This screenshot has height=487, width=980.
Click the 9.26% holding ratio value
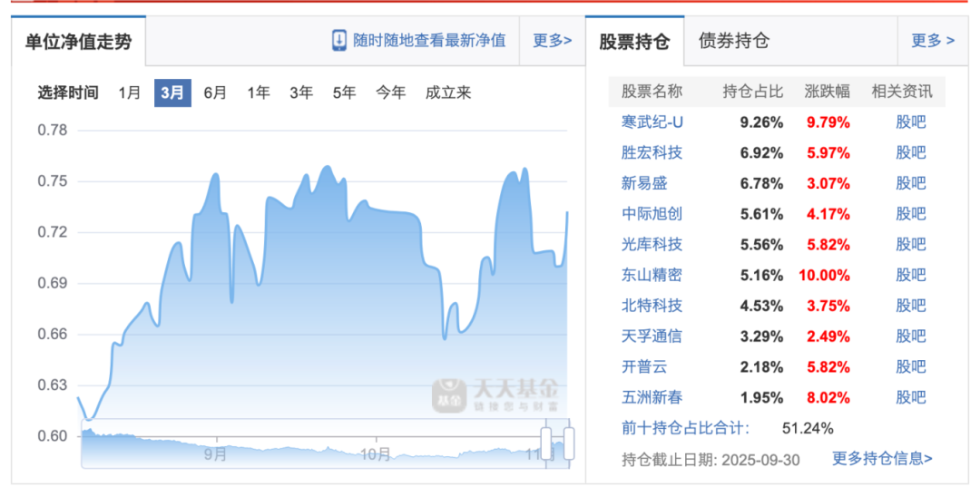coord(761,123)
